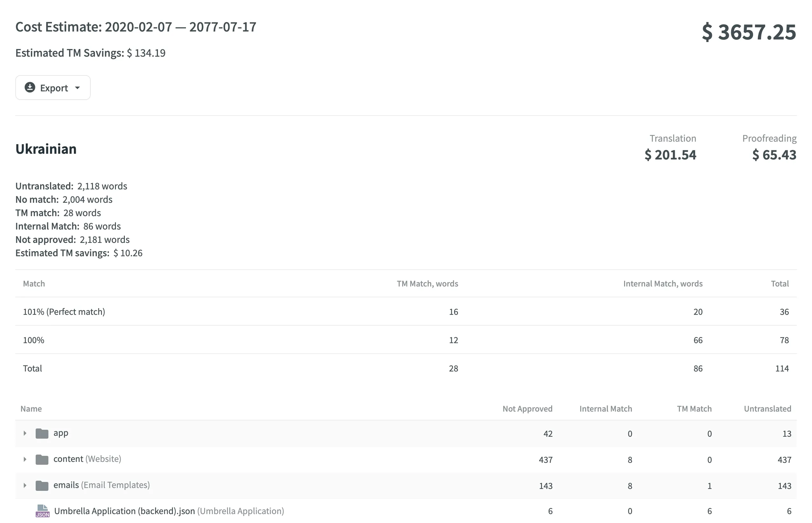Click the Internal Match column header
This screenshot has width=812, height=523.
[x=606, y=408]
